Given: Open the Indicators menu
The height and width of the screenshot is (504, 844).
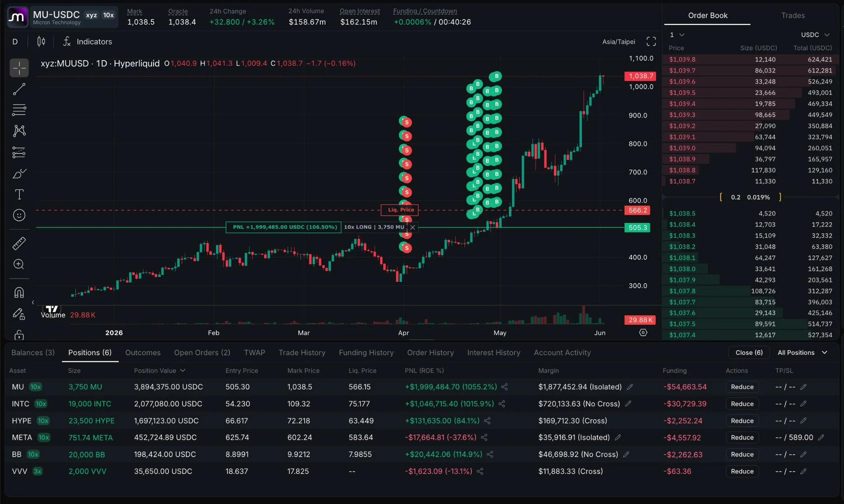Looking at the screenshot, I should [x=87, y=42].
